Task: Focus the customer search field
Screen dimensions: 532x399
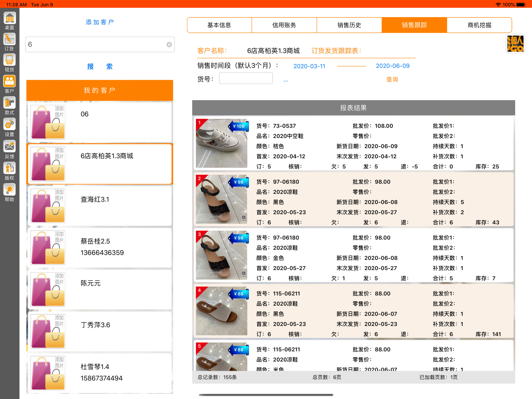Action: point(100,45)
